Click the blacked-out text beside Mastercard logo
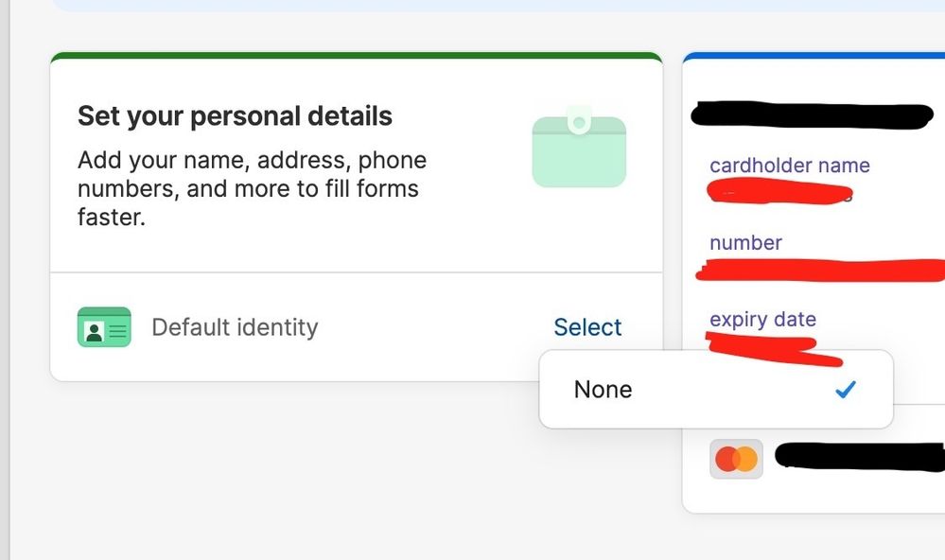Viewport: 945px width, 560px height. (860, 456)
